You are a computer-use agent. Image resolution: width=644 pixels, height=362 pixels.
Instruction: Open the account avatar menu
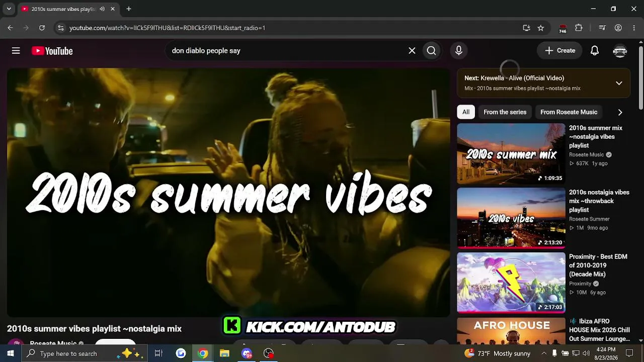point(620,51)
